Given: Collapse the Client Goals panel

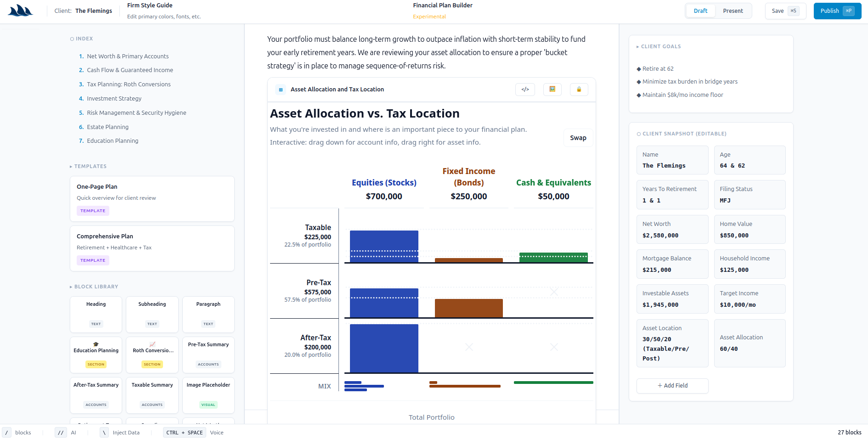Looking at the screenshot, I should [659, 46].
